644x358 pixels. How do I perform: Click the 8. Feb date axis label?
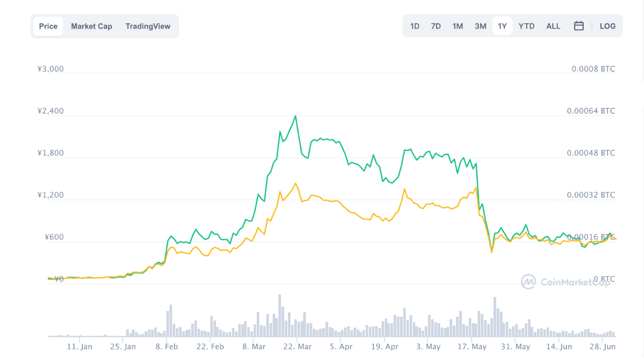(166, 347)
